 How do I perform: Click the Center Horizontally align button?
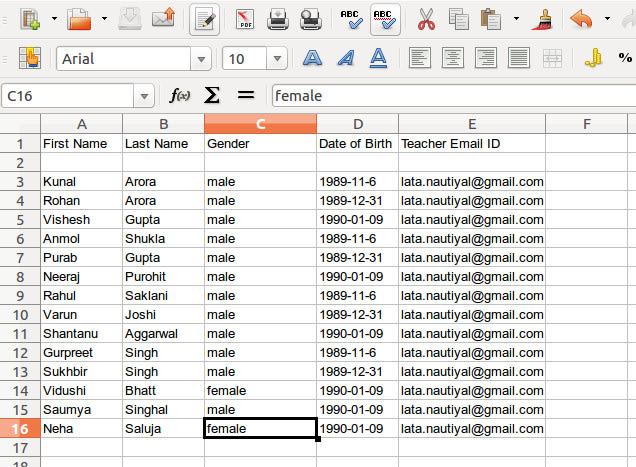(x=453, y=59)
